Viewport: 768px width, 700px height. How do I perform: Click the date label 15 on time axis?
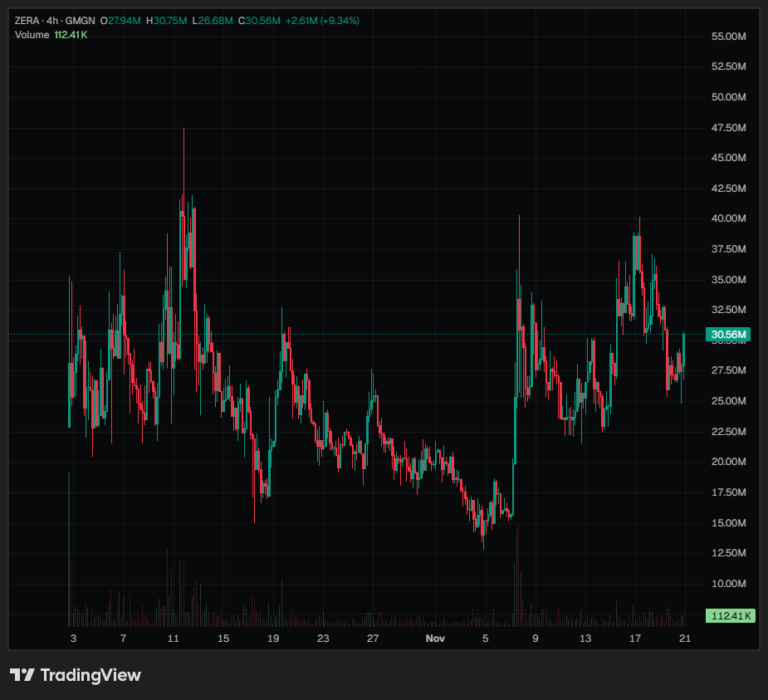tap(223, 639)
